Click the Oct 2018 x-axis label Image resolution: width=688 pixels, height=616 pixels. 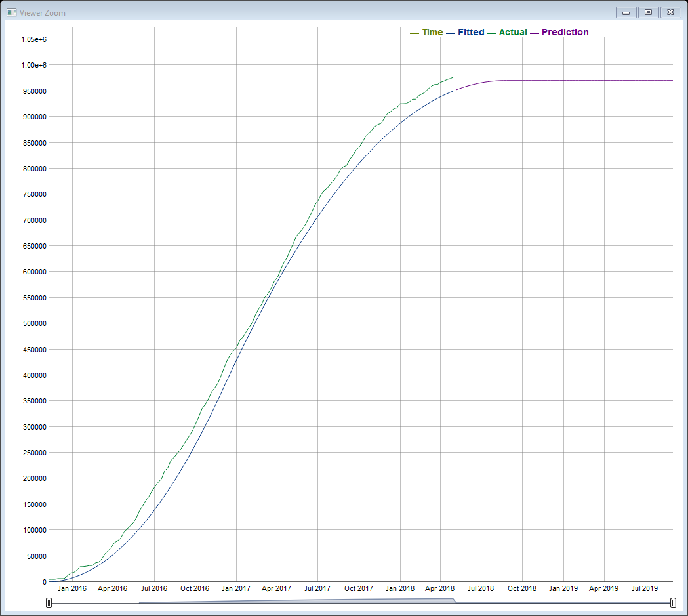522,589
